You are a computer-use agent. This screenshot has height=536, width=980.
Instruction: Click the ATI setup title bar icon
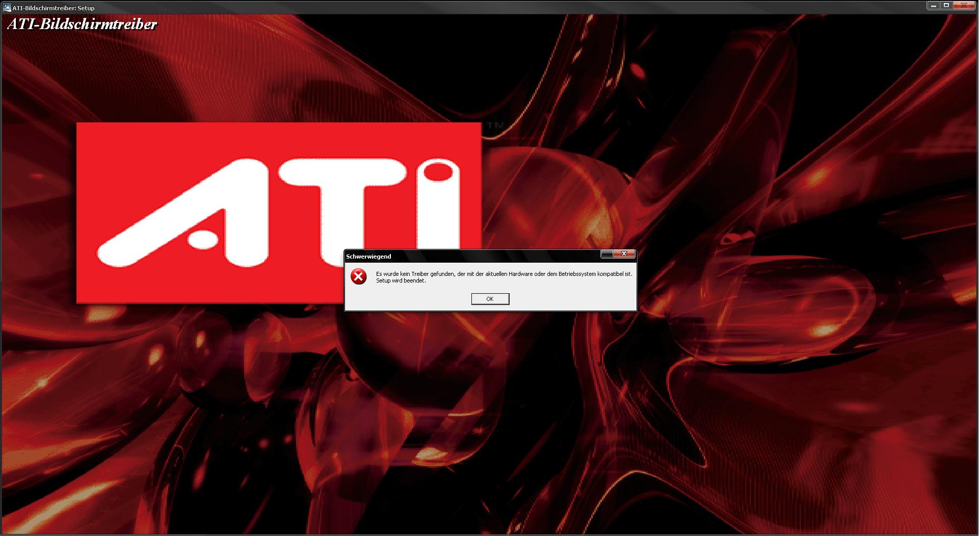click(7, 8)
